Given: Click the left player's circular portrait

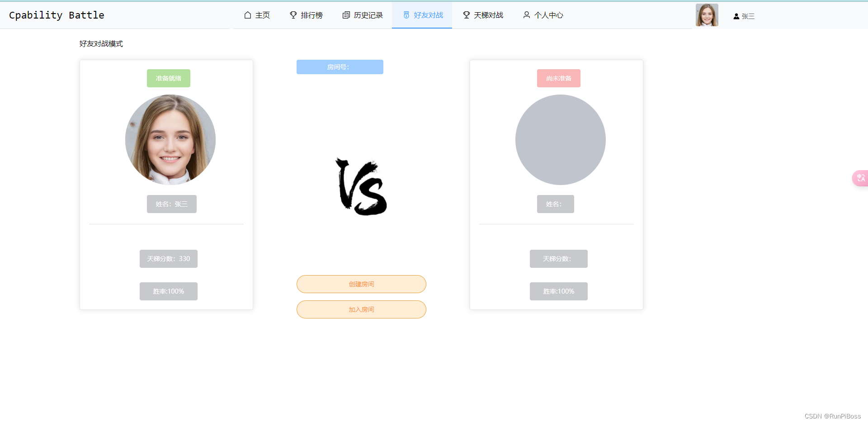Looking at the screenshot, I should pyautogui.click(x=170, y=140).
